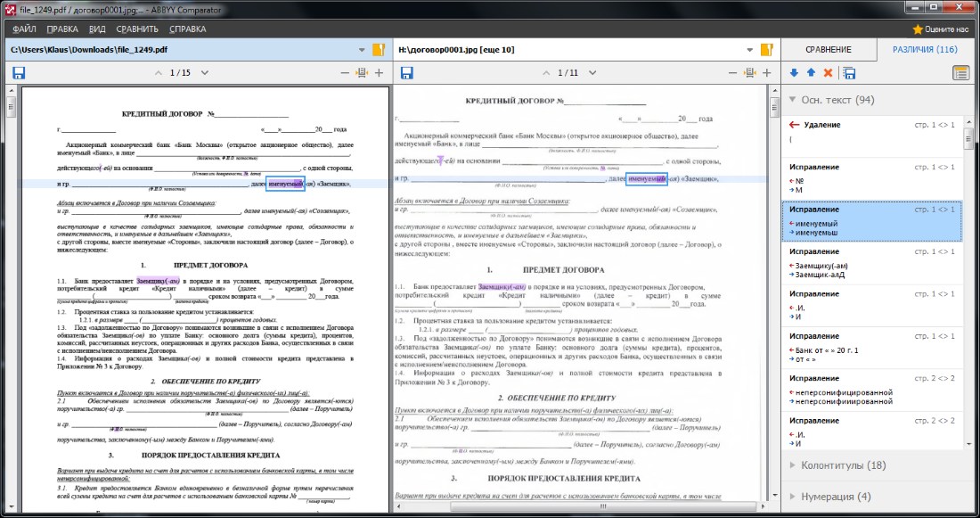This screenshot has width=980, height=518.
Task: Click highlighted Заемщику(-ам) in the left document
Action: point(158,282)
